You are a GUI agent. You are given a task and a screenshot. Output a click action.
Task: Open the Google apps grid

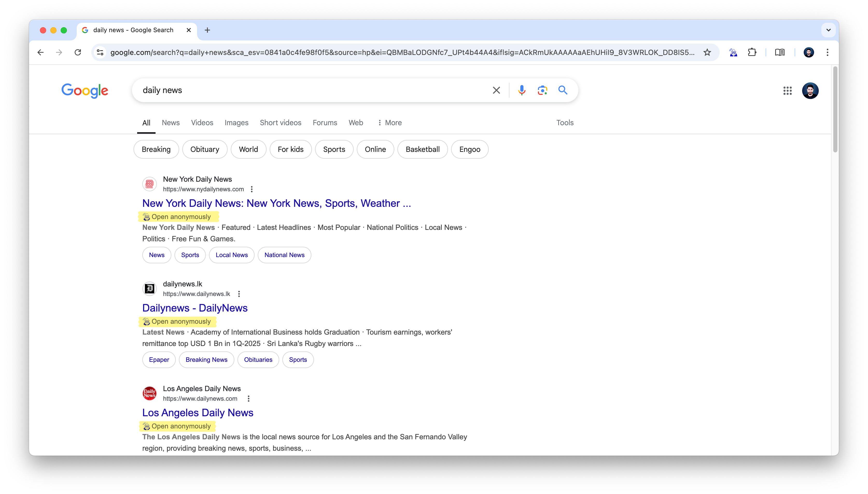[787, 91]
